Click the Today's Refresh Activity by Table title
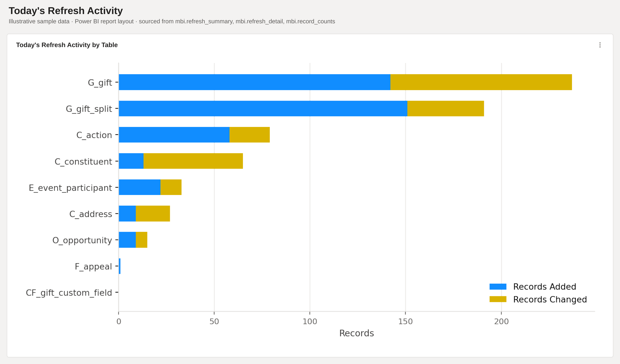The image size is (620, 364). click(x=67, y=45)
